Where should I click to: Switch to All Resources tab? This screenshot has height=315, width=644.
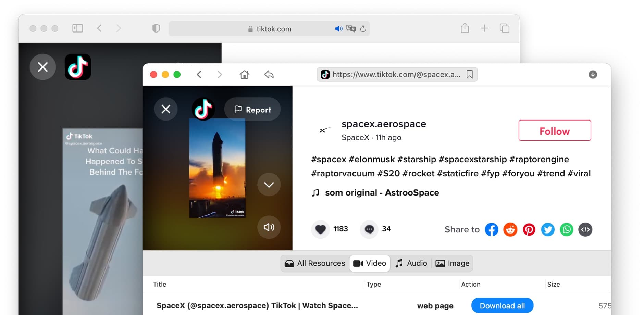(315, 263)
